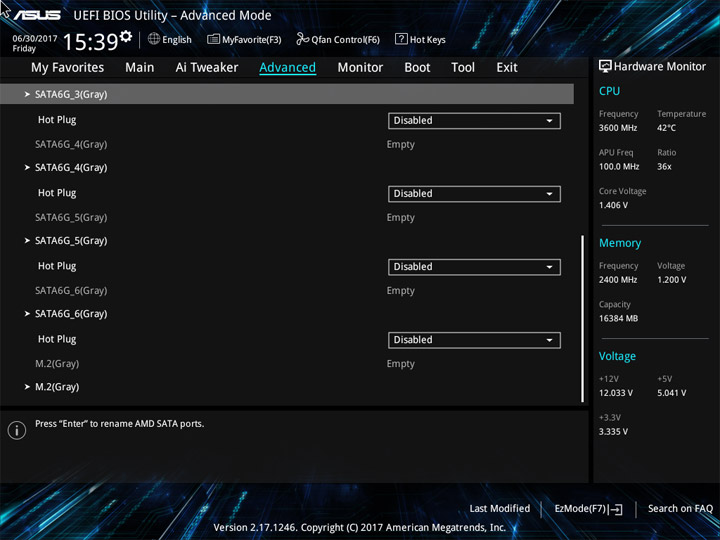
Task: Click the ASUS logo
Action: tap(38, 15)
